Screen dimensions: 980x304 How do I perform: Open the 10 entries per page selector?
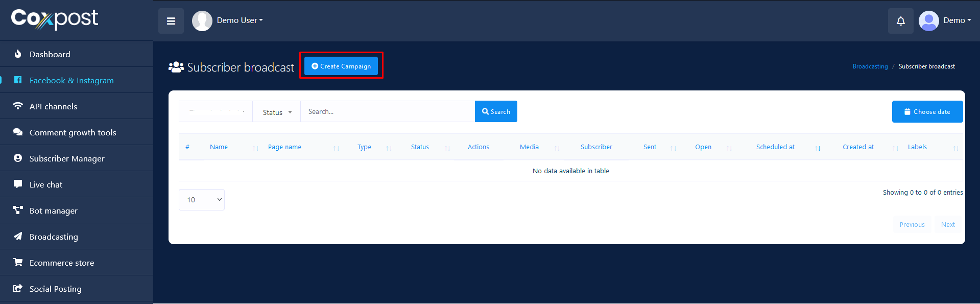pos(202,200)
